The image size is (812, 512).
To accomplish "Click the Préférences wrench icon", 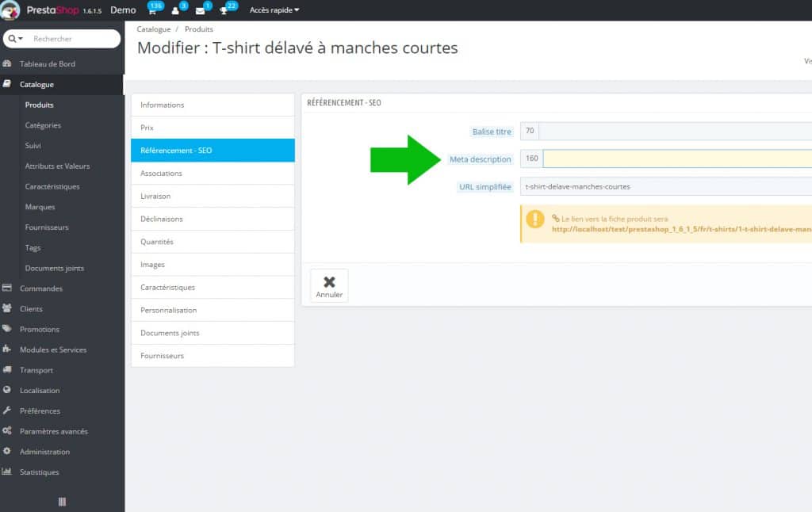I will (6, 411).
